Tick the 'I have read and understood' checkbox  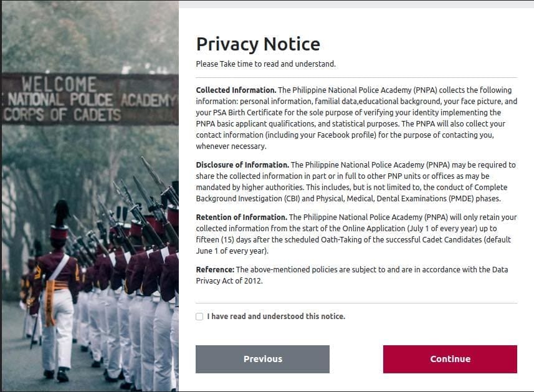(199, 317)
